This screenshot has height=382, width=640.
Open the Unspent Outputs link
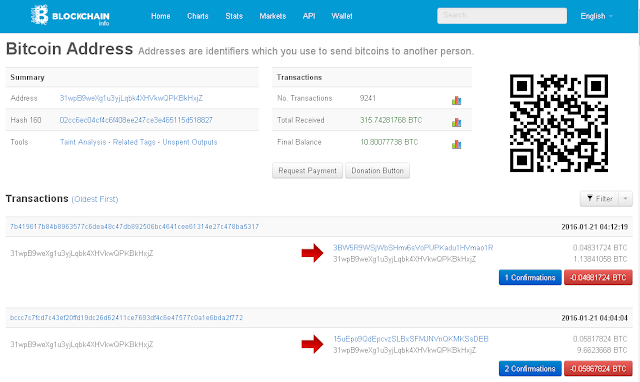pyautogui.click(x=190, y=142)
